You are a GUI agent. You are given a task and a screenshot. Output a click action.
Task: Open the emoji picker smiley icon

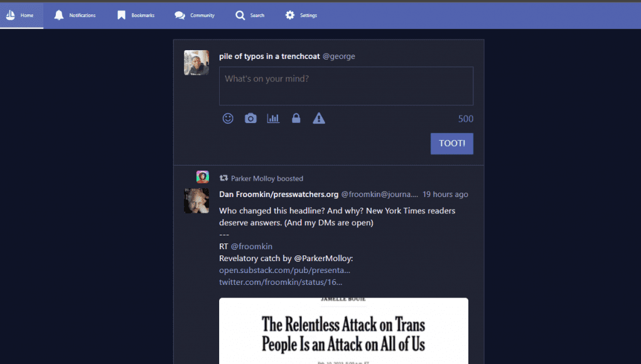(228, 119)
